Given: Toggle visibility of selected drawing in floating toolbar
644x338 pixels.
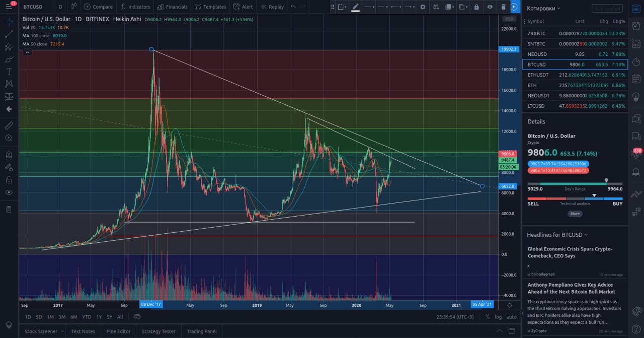Looking at the screenshot, I should 490,7.
